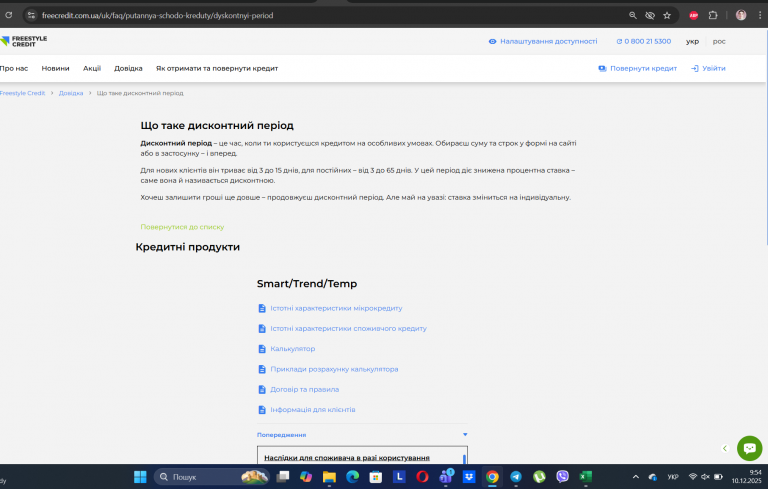Click the Попередження section heading
The width and height of the screenshot is (768, 489).
[282, 435]
